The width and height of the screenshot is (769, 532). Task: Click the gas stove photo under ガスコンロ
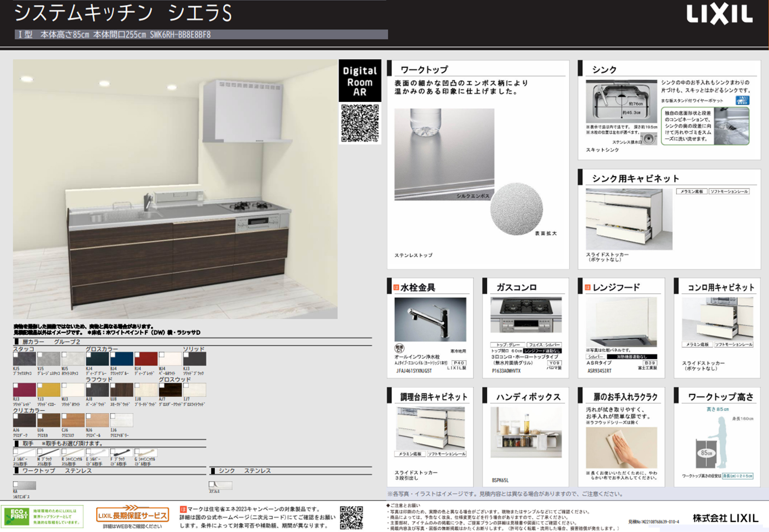[526, 315]
